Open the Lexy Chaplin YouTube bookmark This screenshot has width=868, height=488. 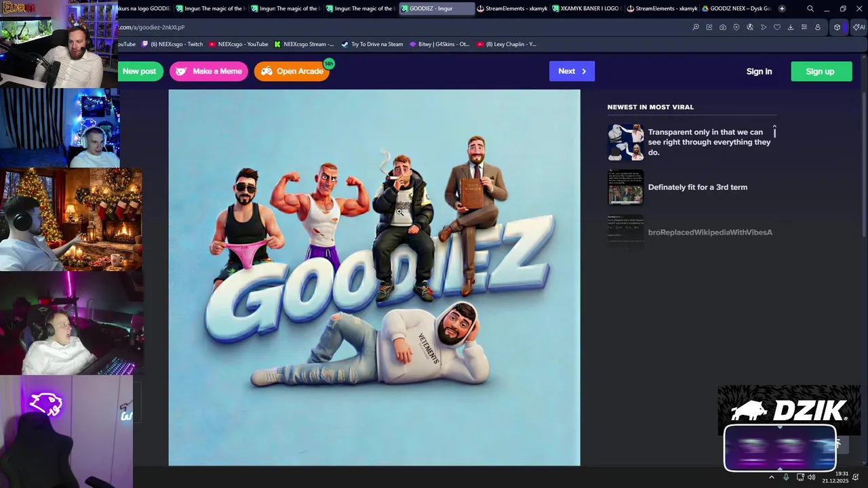(x=507, y=44)
